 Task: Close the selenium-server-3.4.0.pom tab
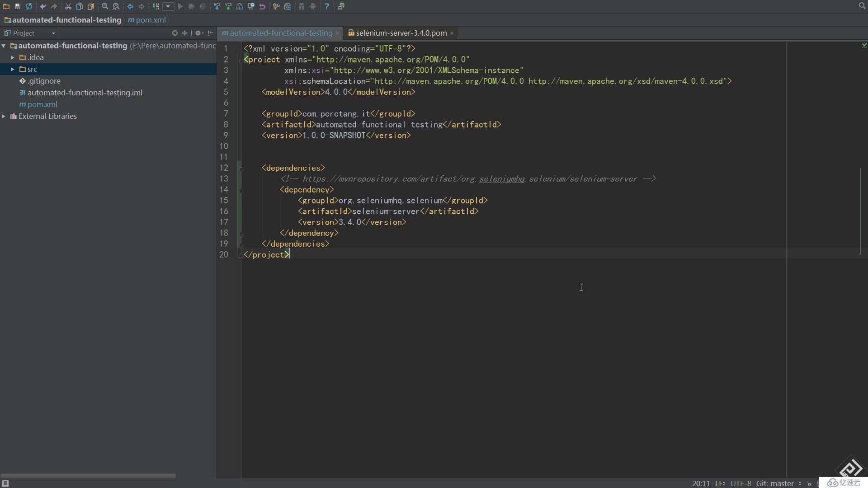pos(452,33)
